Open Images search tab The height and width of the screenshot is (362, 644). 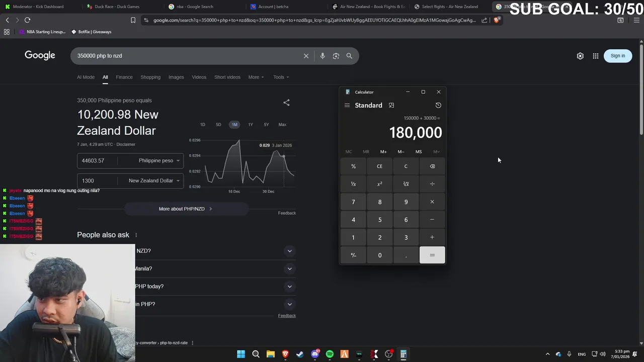point(176,77)
